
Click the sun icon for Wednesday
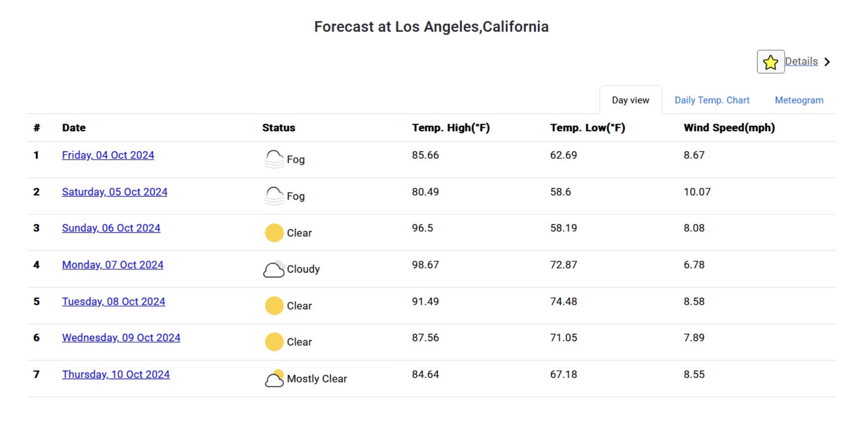coord(274,342)
